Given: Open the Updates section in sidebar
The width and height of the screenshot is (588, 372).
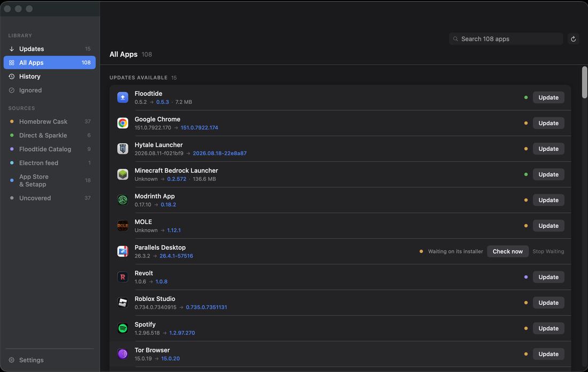Looking at the screenshot, I should pos(50,49).
